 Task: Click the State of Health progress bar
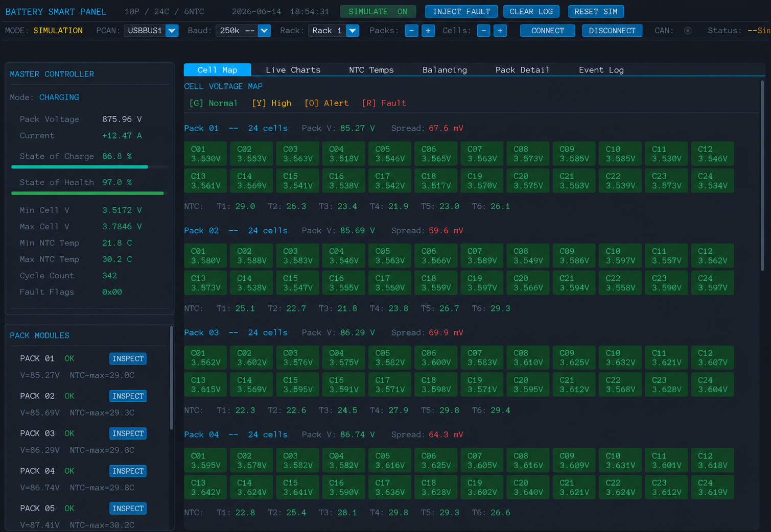point(89,193)
